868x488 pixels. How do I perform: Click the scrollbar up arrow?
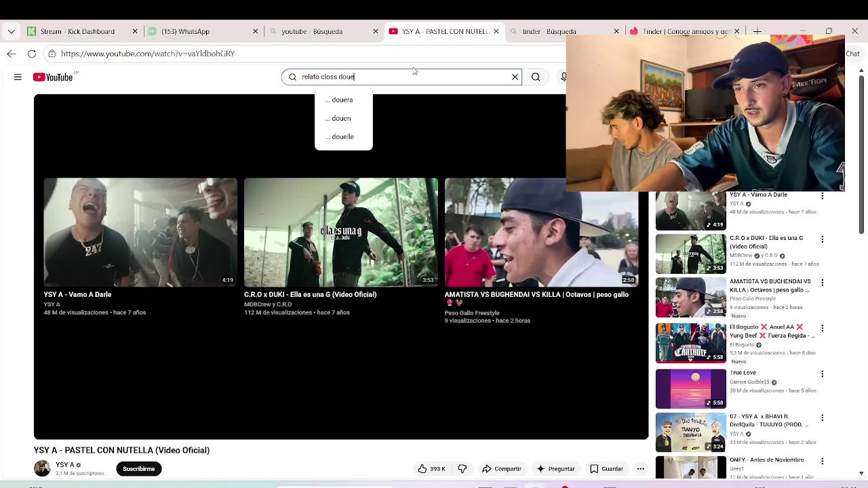(x=862, y=70)
